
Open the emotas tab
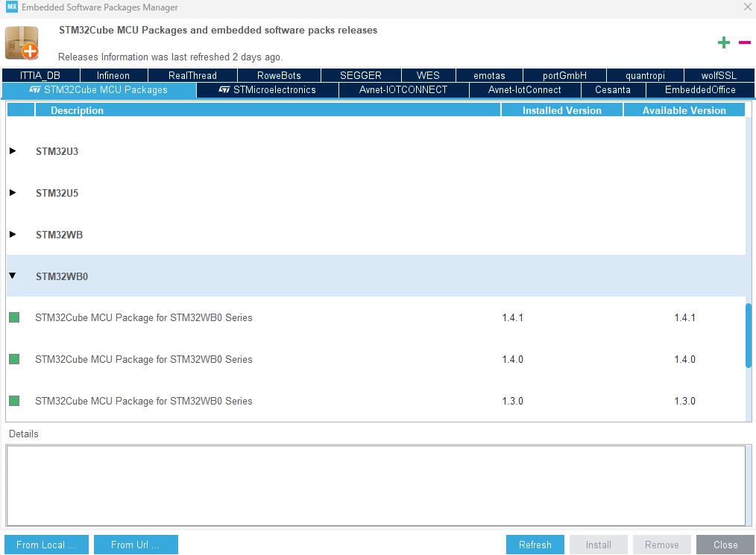pyautogui.click(x=489, y=76)
